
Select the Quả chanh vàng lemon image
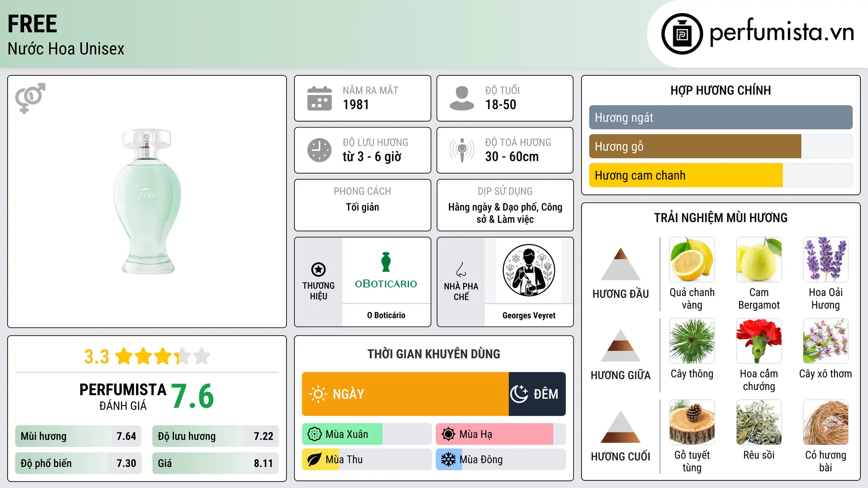(692, 260)
